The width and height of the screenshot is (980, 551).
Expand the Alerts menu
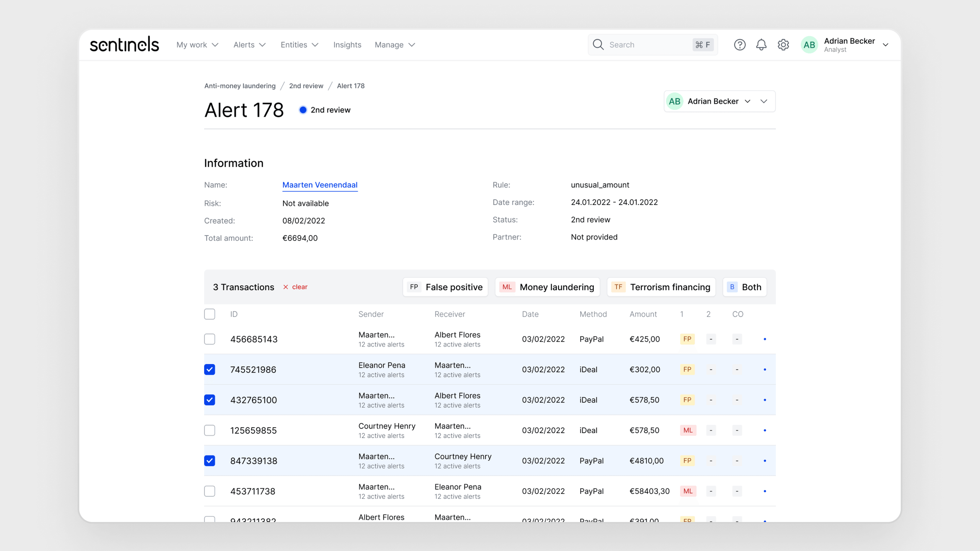(250, 44)
